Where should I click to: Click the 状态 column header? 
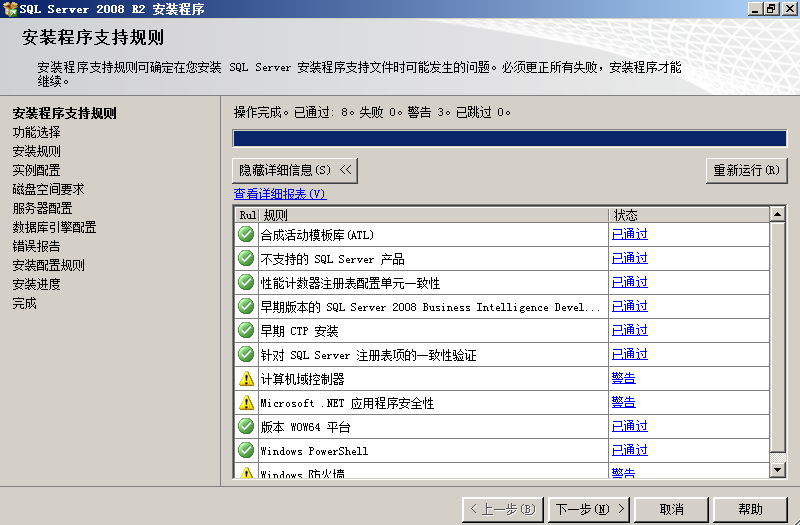(x=689, y=215)
